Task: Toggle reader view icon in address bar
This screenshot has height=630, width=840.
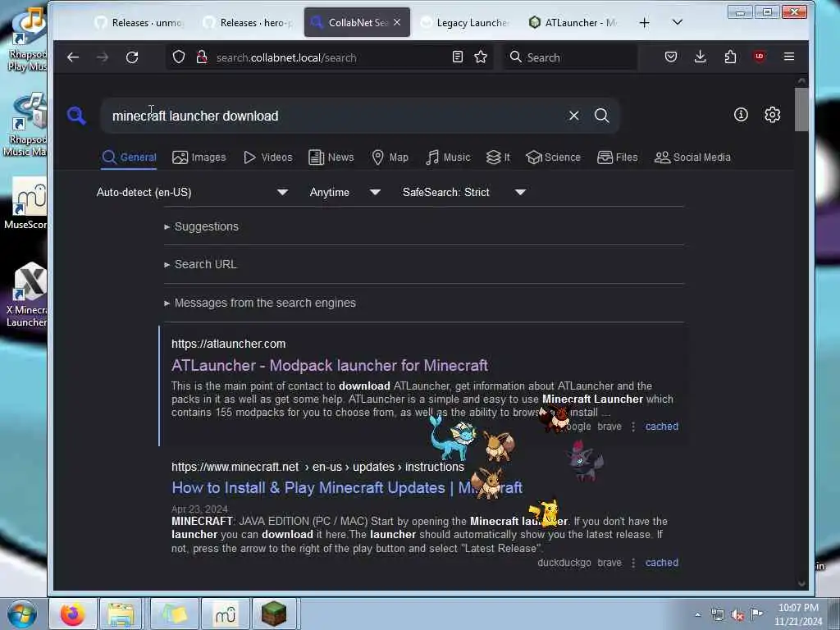Action: (x=458, y=57)
